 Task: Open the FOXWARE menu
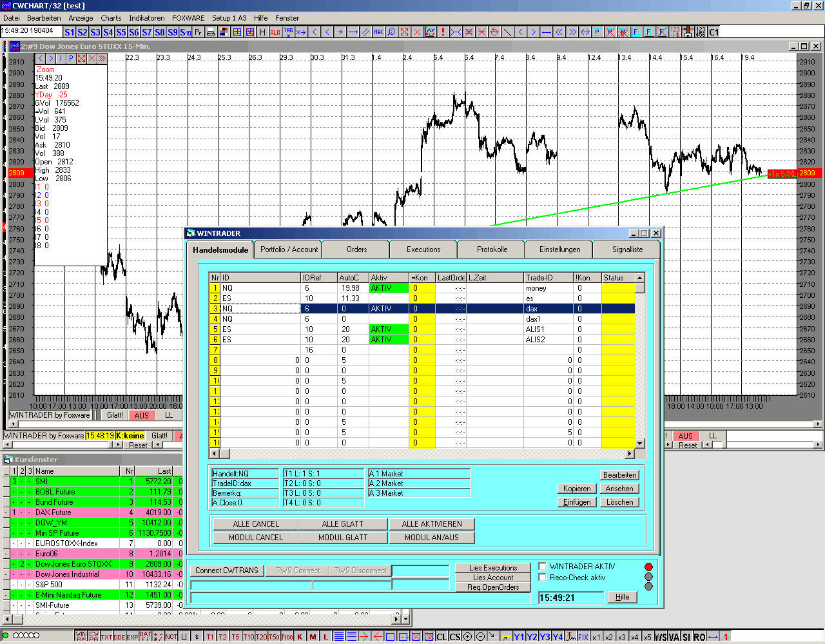[x=188, y=18]
